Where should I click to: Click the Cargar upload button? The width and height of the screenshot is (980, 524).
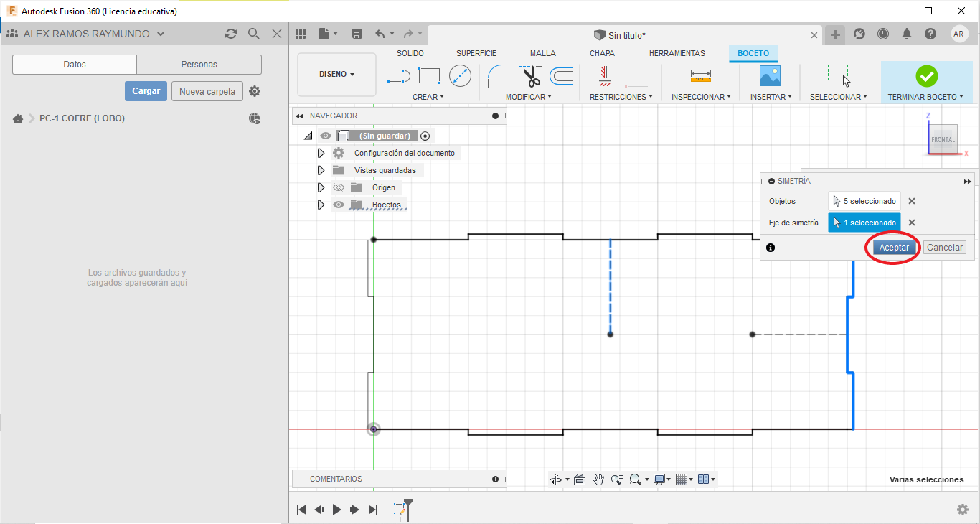(146, 91)
